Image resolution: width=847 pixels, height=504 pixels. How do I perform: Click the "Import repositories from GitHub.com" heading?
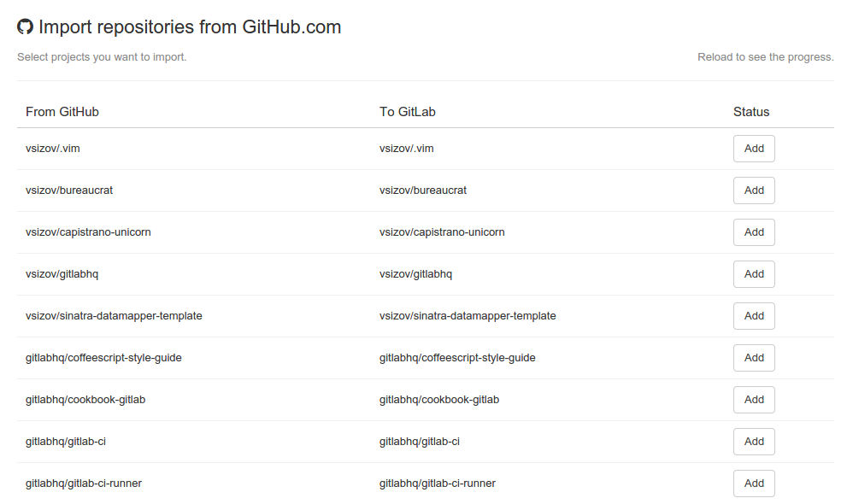coord(190,27)
